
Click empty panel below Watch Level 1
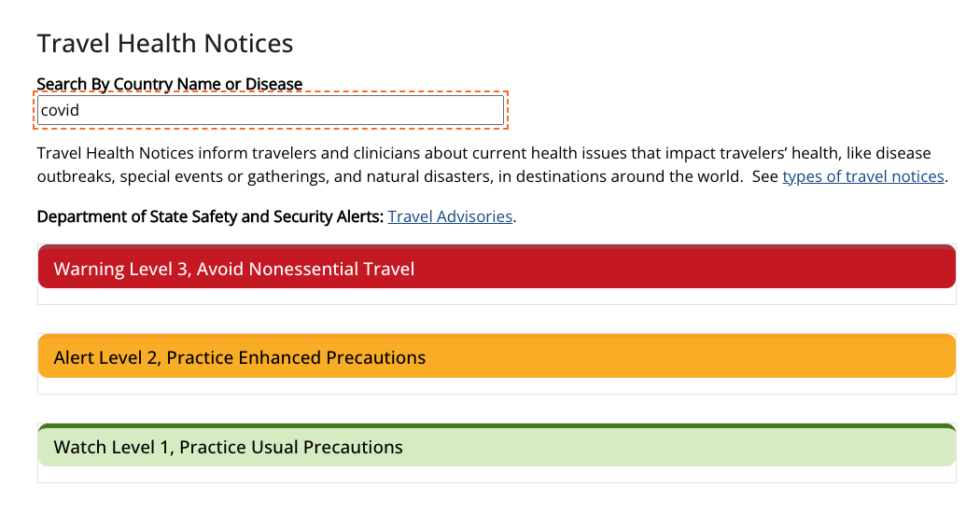[x=497, y=475]
